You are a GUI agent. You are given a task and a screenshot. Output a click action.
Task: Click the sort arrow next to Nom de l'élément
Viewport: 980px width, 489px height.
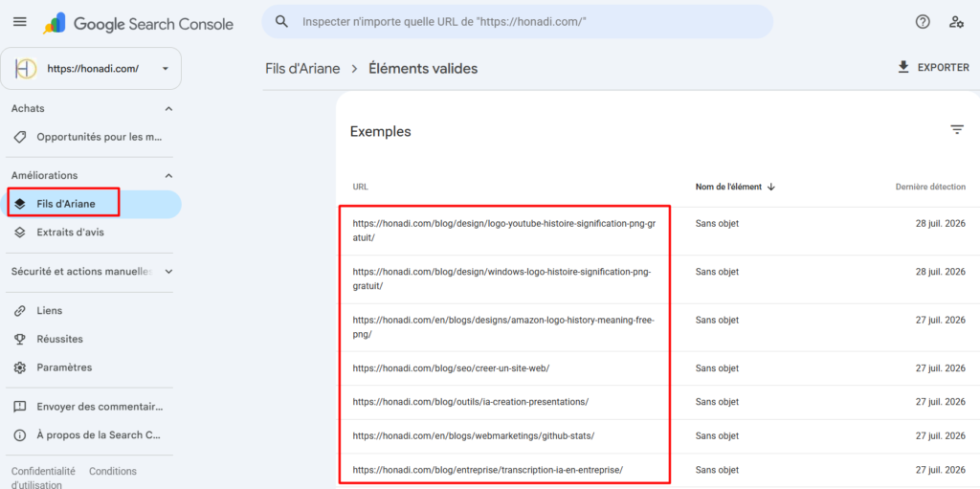tap(770, 187)
